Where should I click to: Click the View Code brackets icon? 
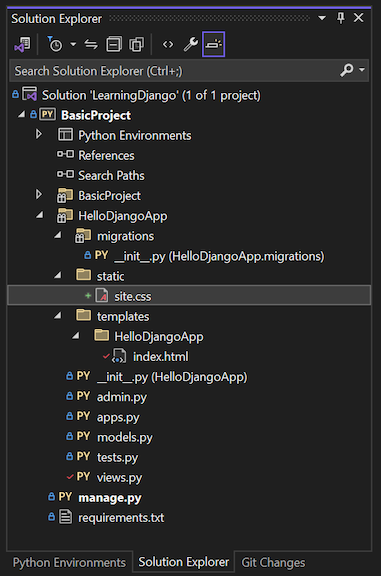(168, 44)
